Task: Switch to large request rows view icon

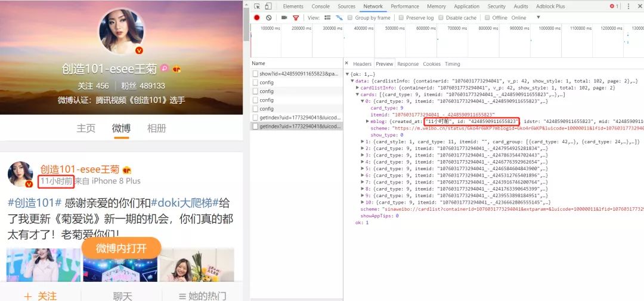Action: pos(327,18)
